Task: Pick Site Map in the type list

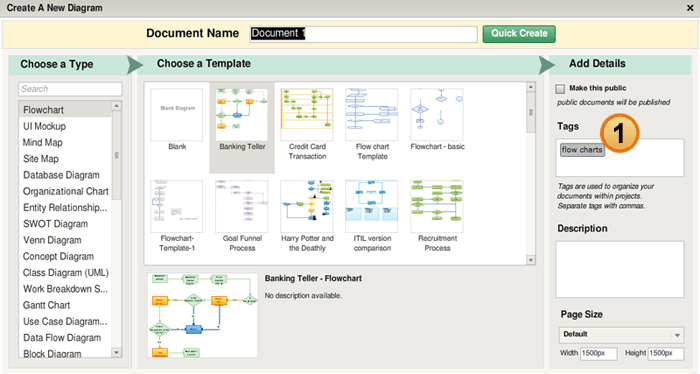Action: [x=65, y=159]
